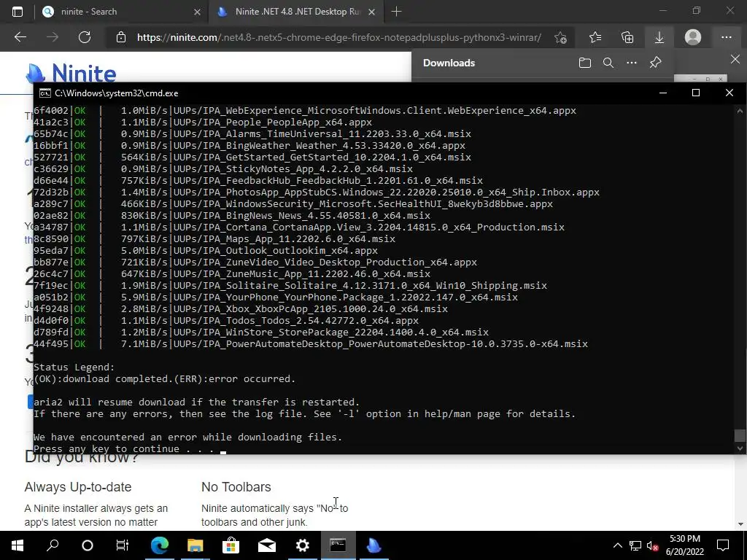
Task: Close the 'ninite - Search' tab
Action: click(x=197, y=12)
